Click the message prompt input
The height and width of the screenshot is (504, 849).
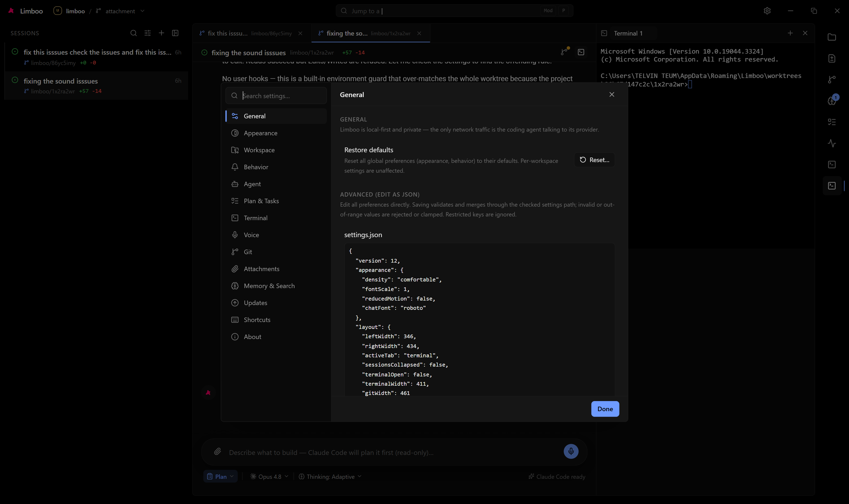coord(394,452)
